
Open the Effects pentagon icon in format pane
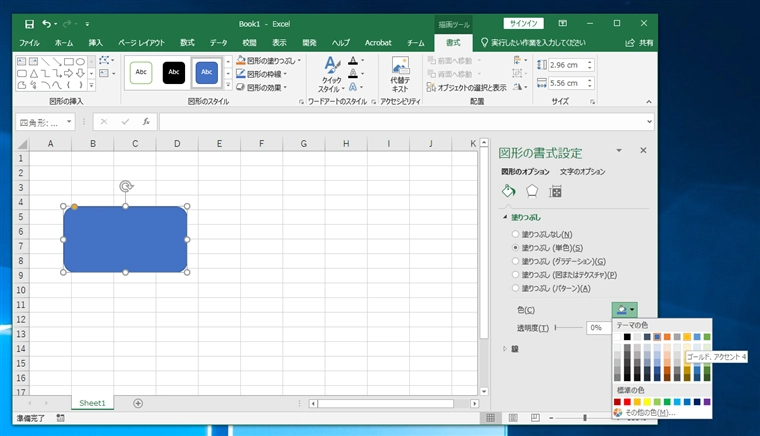532,191
